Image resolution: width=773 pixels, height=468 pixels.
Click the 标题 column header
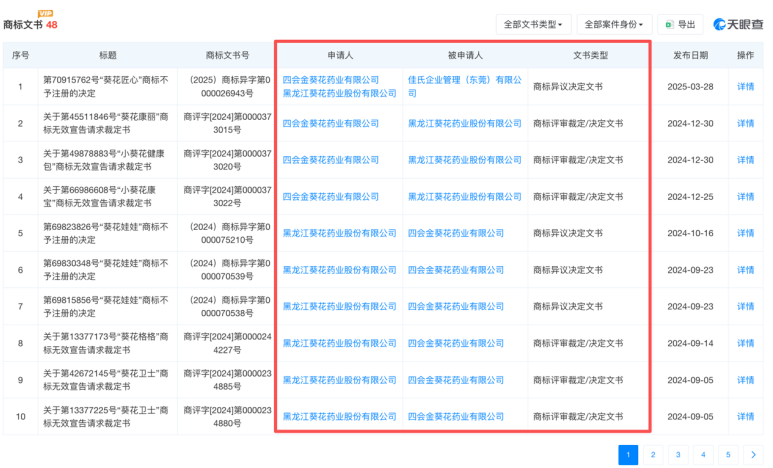click(x=107, y=55)
